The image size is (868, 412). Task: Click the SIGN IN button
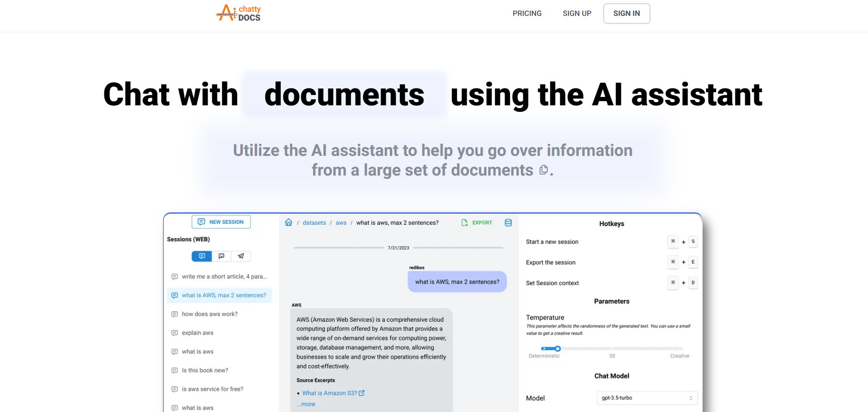click(627, 14)
